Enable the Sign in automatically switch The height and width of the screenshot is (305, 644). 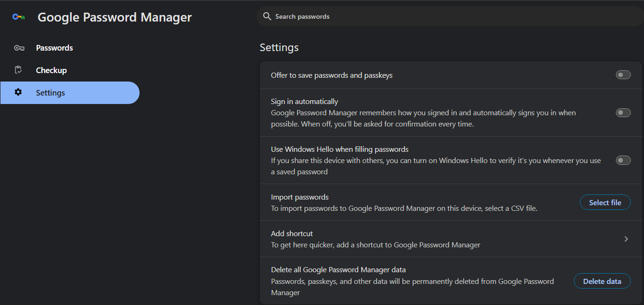click(x=623, y=113)
